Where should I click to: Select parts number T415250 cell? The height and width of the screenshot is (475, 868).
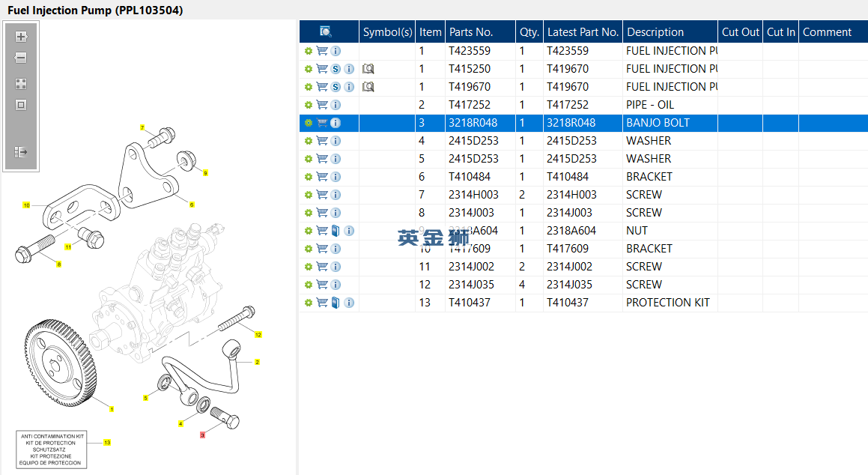coord(480,69)
